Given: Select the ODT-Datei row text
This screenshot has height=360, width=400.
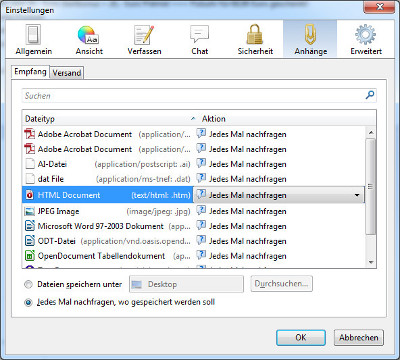Looking at the screenshot, I should click(56, 241).
